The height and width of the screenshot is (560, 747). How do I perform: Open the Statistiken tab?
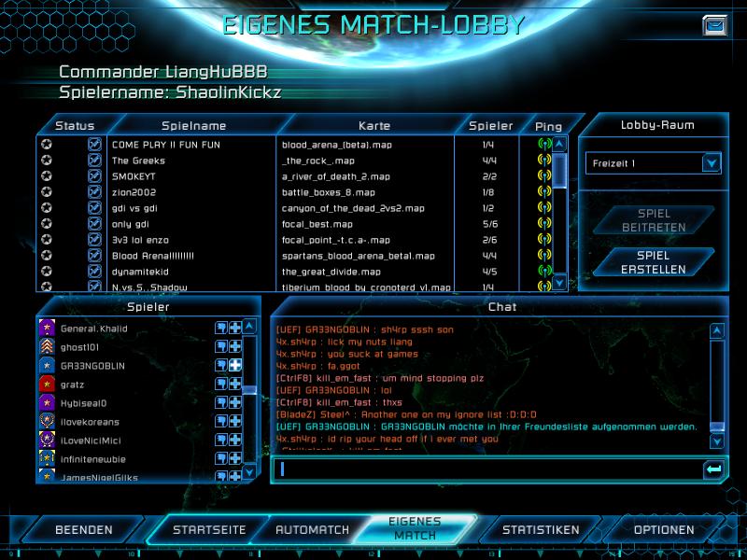coord(541,530)
